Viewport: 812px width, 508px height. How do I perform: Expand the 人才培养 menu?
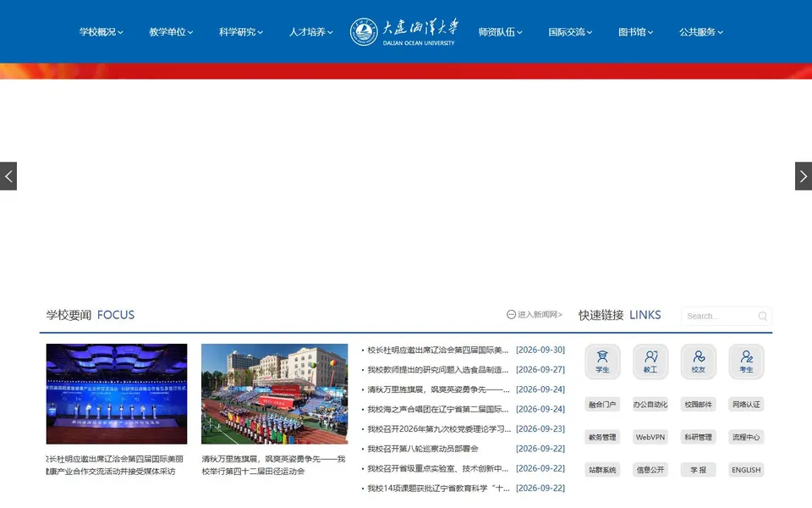pyautogui.click(x=310, y=32)
